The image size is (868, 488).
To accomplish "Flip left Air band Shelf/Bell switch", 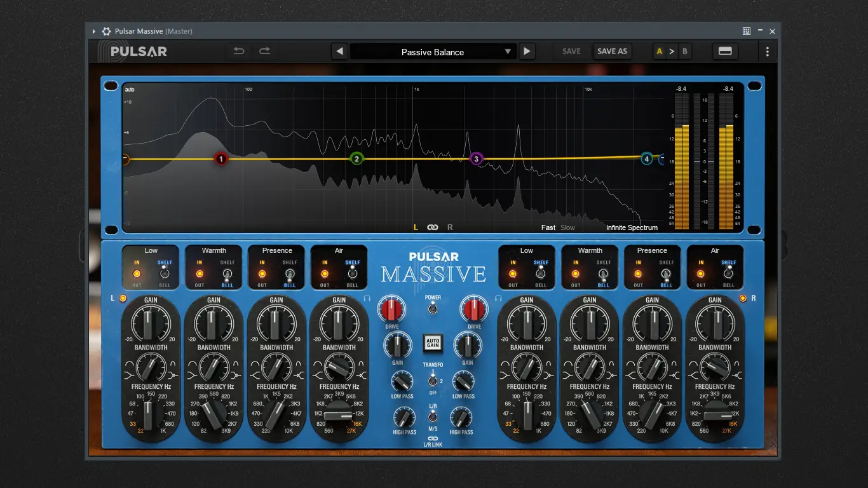I will point(353,273).
